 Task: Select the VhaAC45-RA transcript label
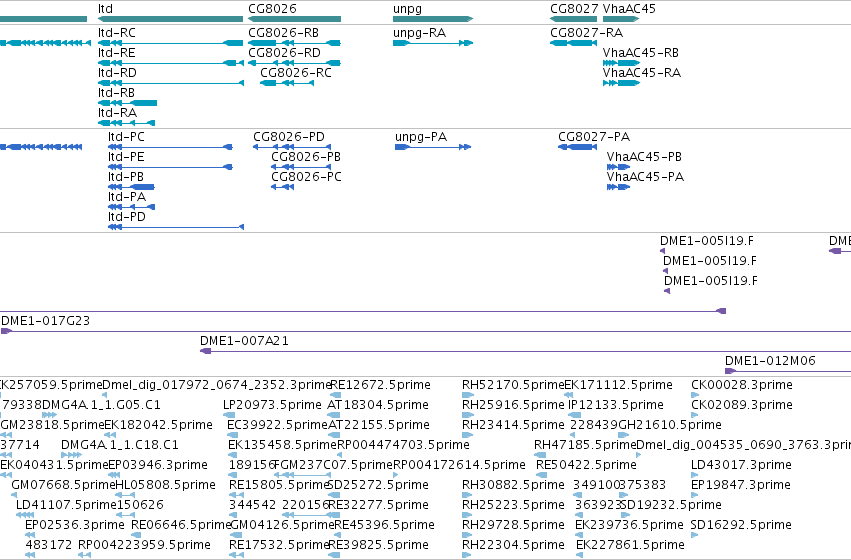click(642, 73)
